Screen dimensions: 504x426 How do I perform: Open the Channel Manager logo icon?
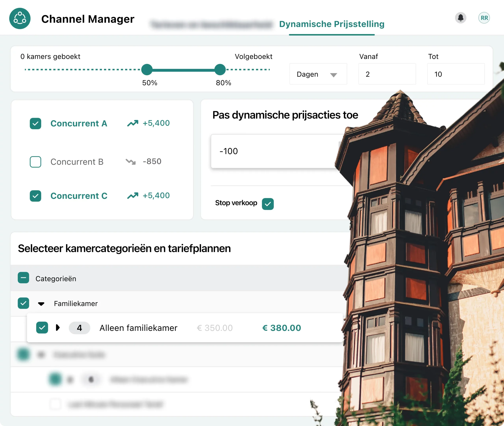coord(19,18)
